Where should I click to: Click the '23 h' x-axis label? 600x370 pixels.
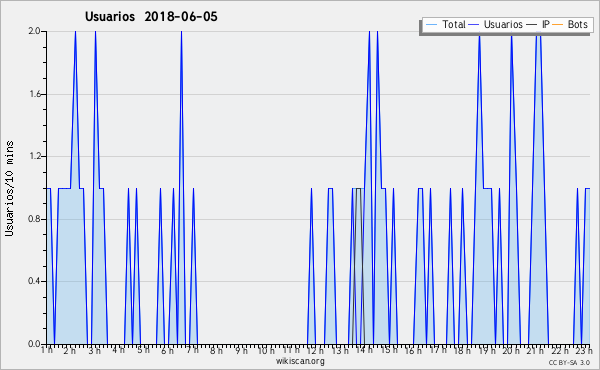click(584, 350)
